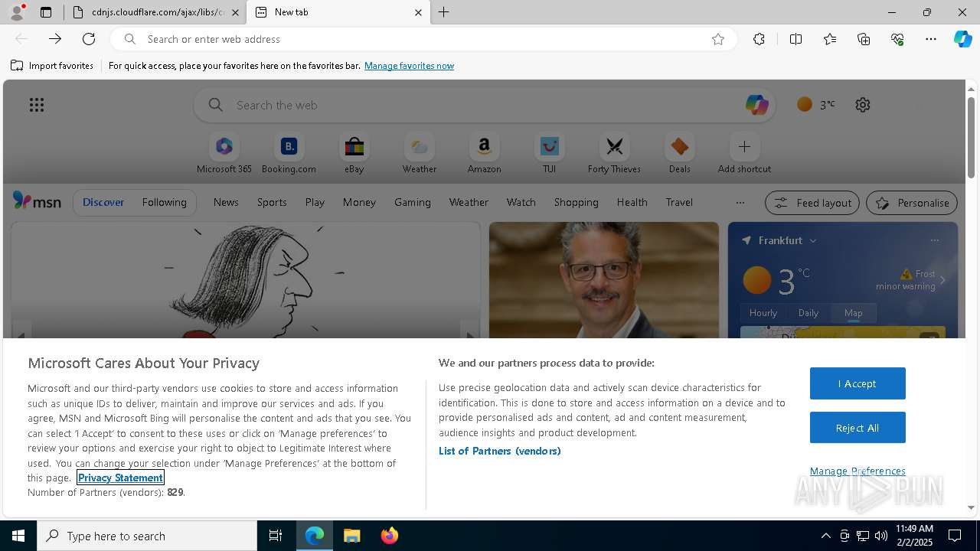Select Daily weather tab

coord(808,313)
